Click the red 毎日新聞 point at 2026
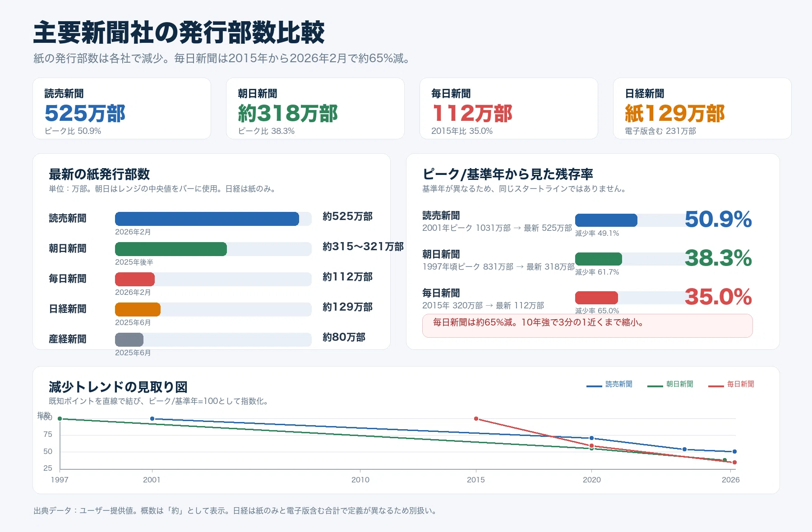The height and width of the screenshot is (532, 812). [x=734, y=462]
